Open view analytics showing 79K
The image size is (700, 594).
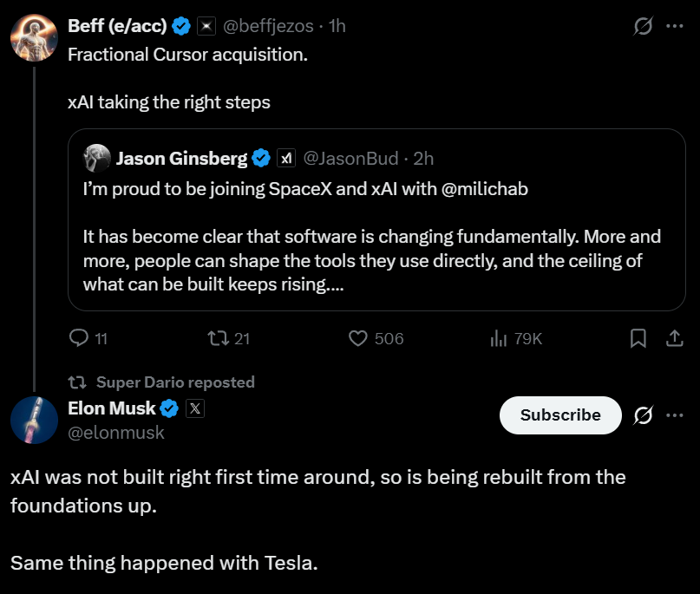click(x=499, y=338)
